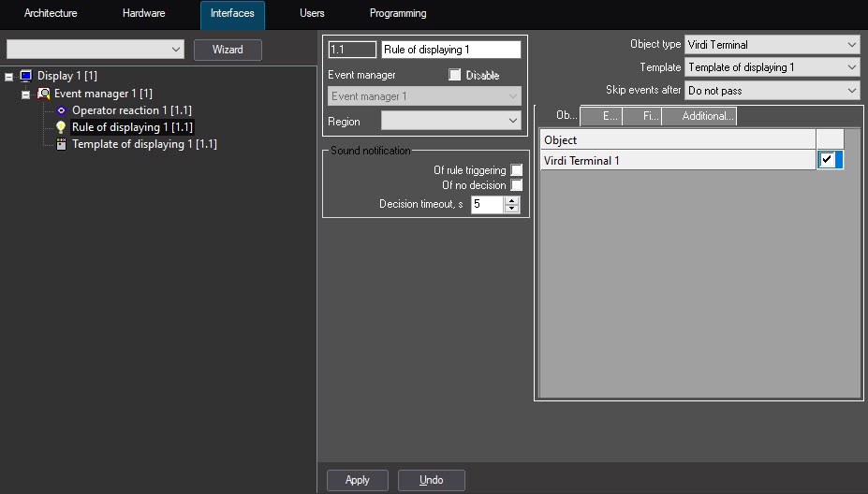Open the Object type dropdown
The width and height of the screenshot is (868, 494).
coord(772,45)
